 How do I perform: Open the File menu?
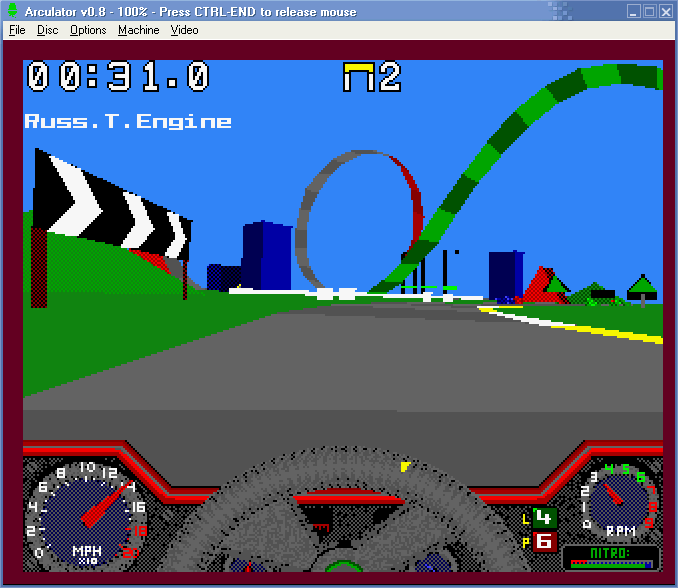[17, 30]
